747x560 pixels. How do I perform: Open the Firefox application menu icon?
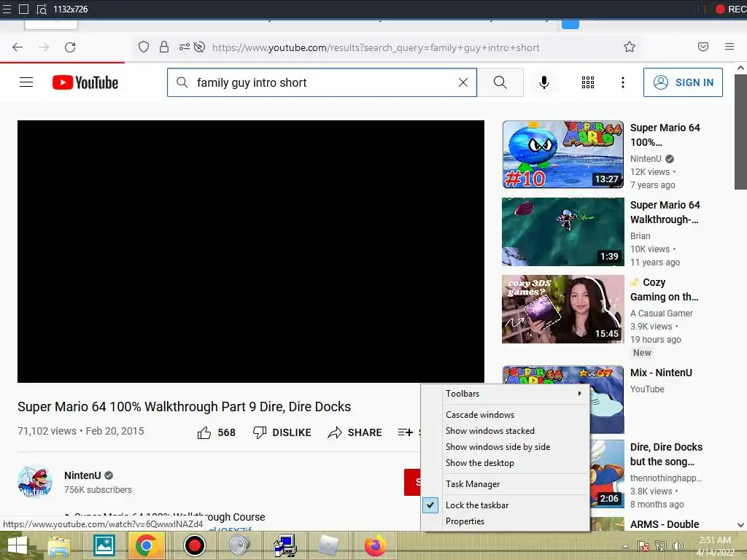click(x=729, y=47)
